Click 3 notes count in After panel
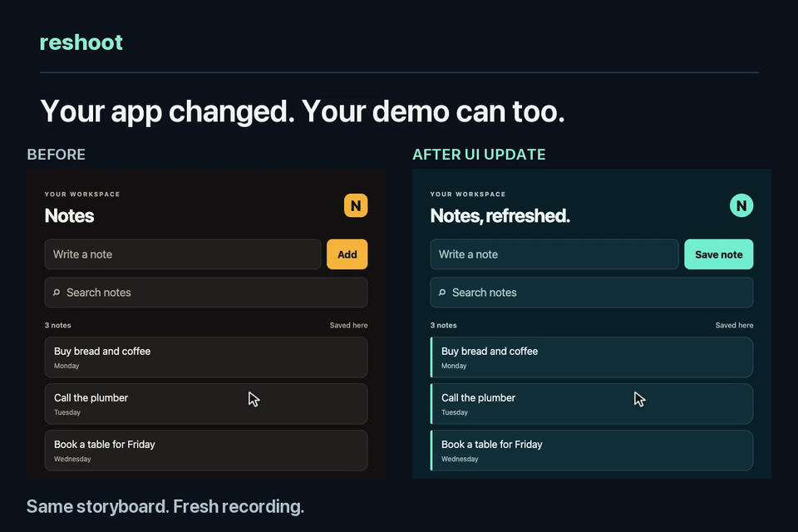 444,325
